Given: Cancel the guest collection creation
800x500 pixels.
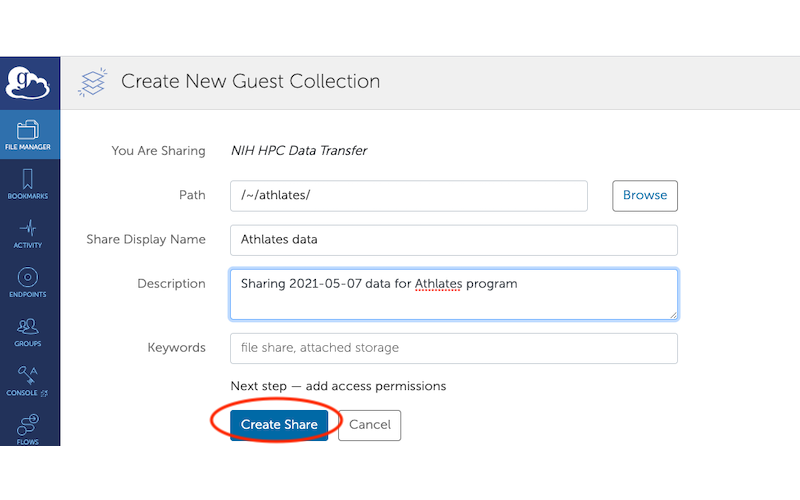Looking at the screenshot, I should point(369,425).
